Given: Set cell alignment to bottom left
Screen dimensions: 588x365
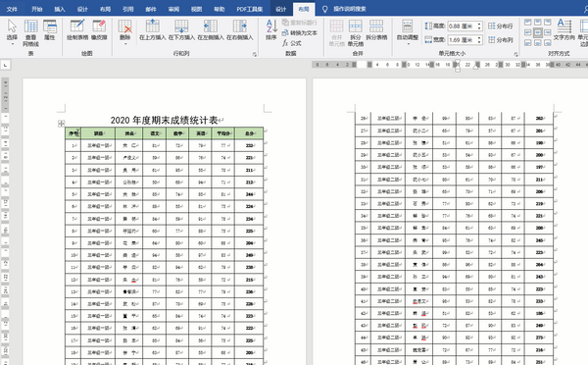Looking at the screenshot, I should coord(527,43).
